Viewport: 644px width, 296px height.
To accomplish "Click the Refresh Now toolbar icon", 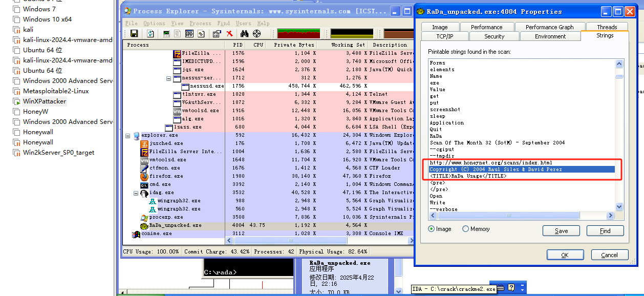I will 151,33.
